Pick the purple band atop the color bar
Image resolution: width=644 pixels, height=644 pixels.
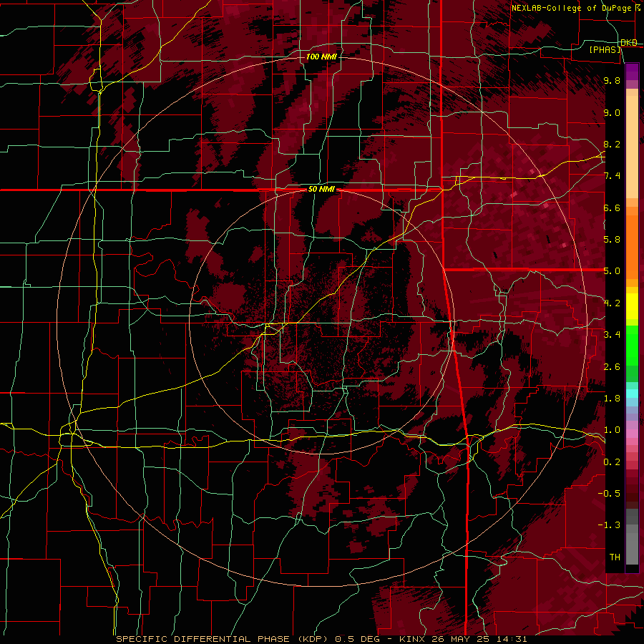click(x=632, y=72)
